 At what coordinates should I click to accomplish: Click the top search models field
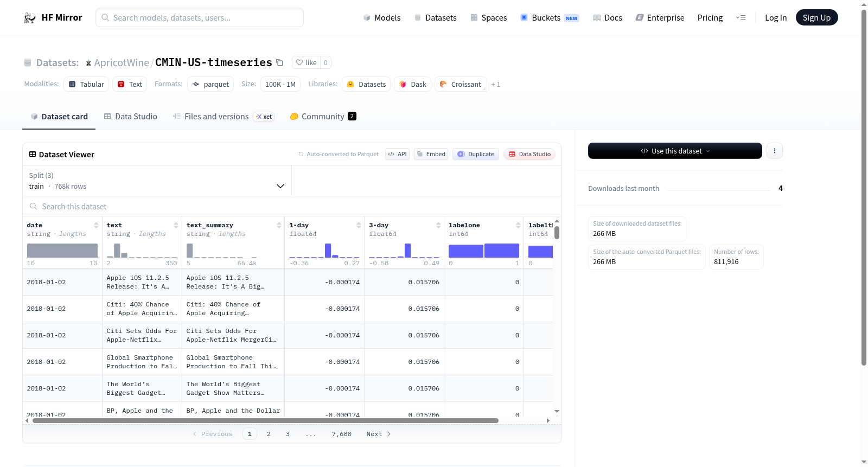coord(200,17)
